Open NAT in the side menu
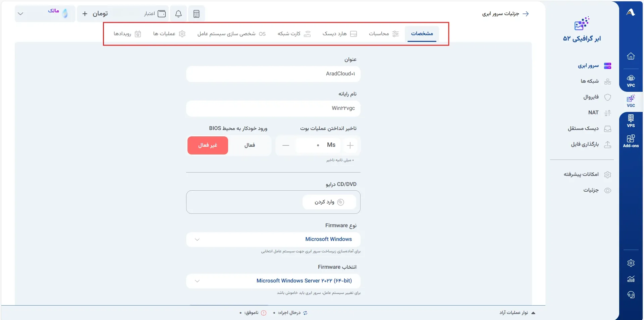This screenshot has width=644, height=320. pyautogui.click(x=599, y=113)
